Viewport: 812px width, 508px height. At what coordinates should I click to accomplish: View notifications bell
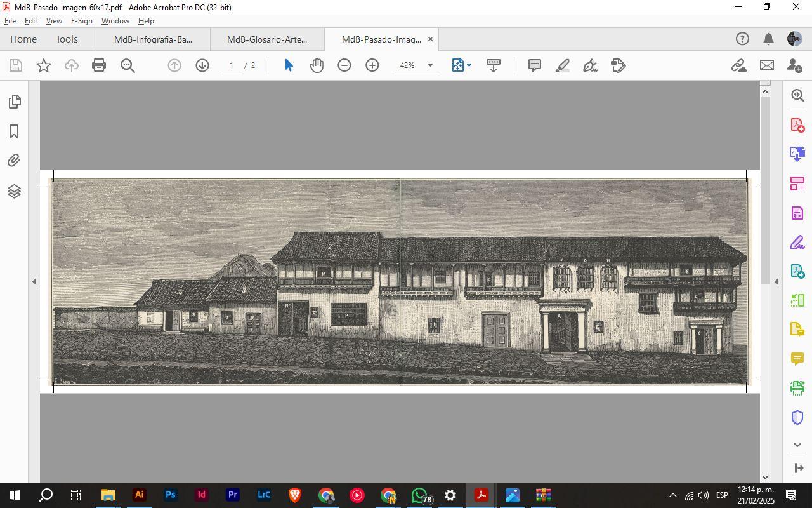click(x=768, y=39)
